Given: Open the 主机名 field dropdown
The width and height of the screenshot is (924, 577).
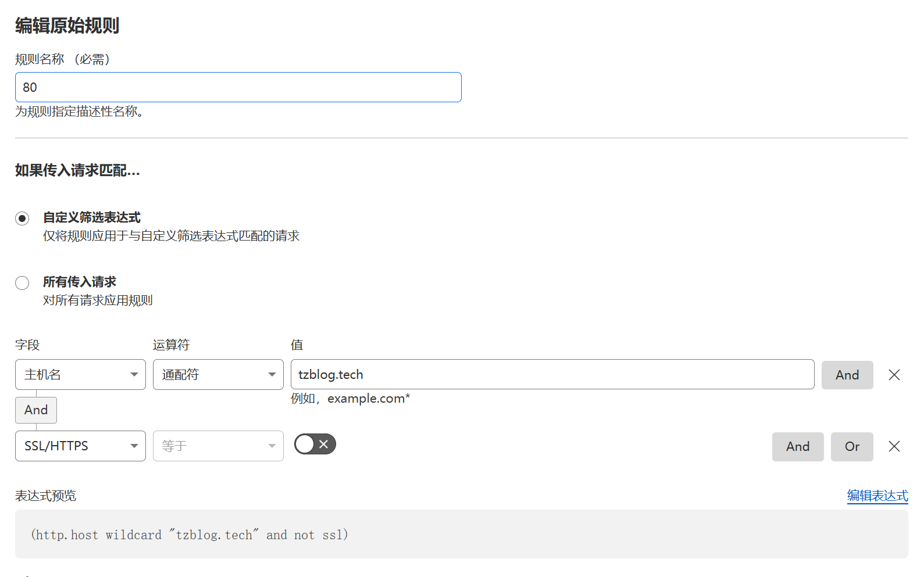Looking at the screenshot, I should click(x=80, y=375).
